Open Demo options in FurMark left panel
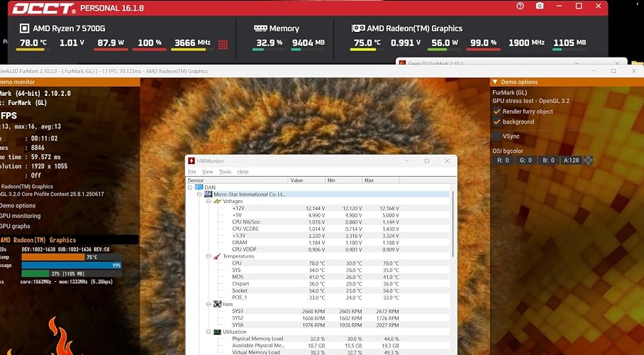The height and width of the screenshot is (355, 644). [18, 206]
